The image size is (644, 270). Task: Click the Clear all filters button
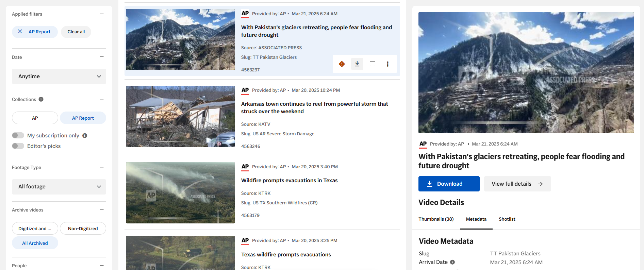click(x=76, y=32)
